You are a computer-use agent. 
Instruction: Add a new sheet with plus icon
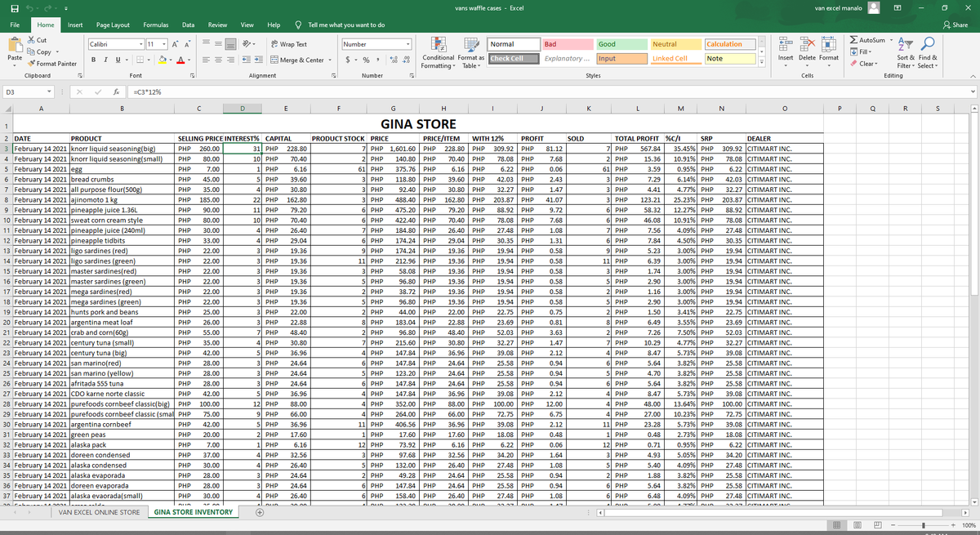[259, 513]
